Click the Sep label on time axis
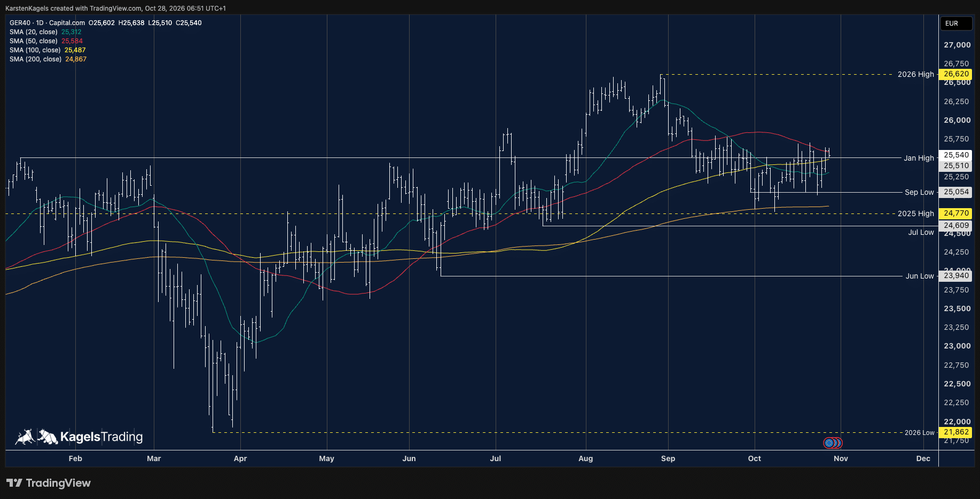 click(x=668, y=458)
